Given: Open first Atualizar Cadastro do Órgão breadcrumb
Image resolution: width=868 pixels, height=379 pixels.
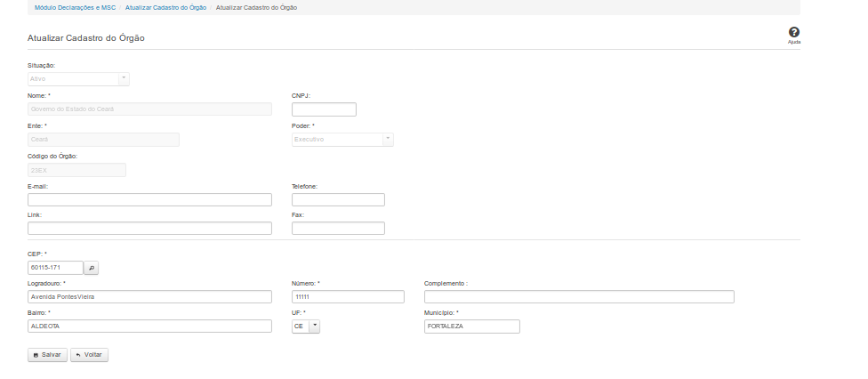Looking at the screenshot, I should [165, 7].
